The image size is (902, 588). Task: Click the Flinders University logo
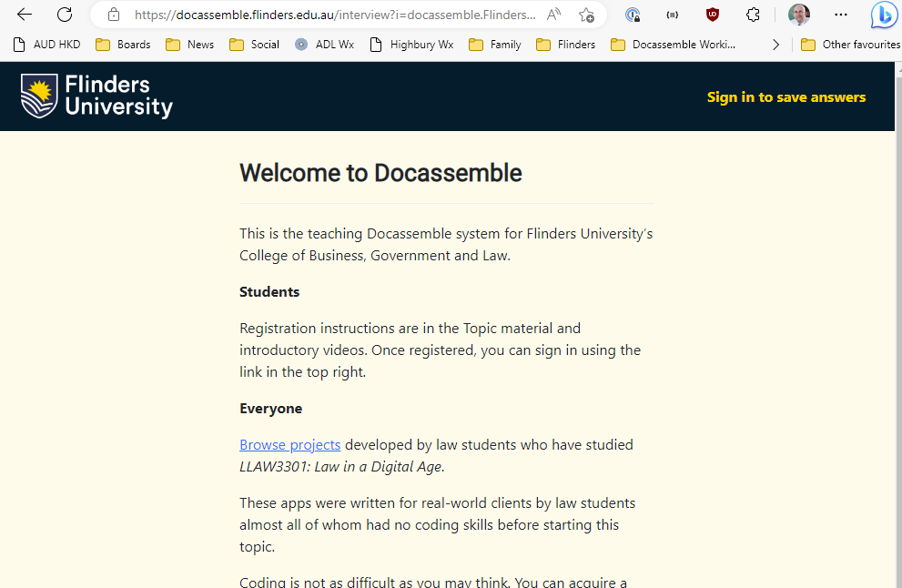click(96, 96)
